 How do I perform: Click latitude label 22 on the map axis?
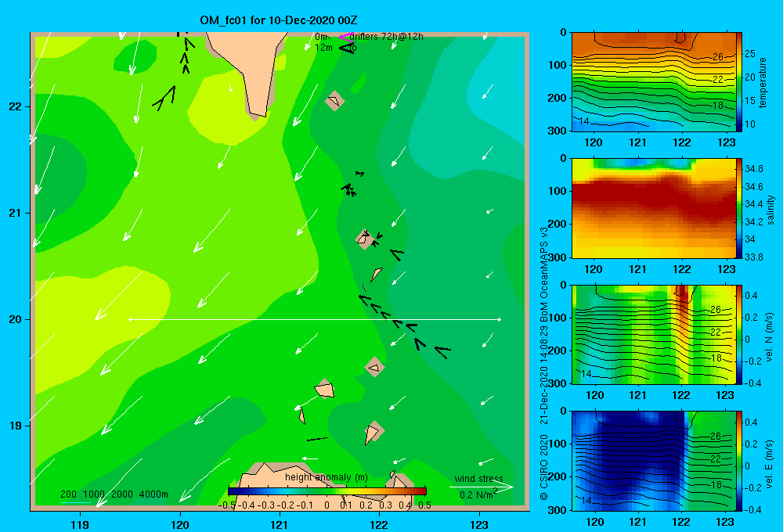coord(16,106)
